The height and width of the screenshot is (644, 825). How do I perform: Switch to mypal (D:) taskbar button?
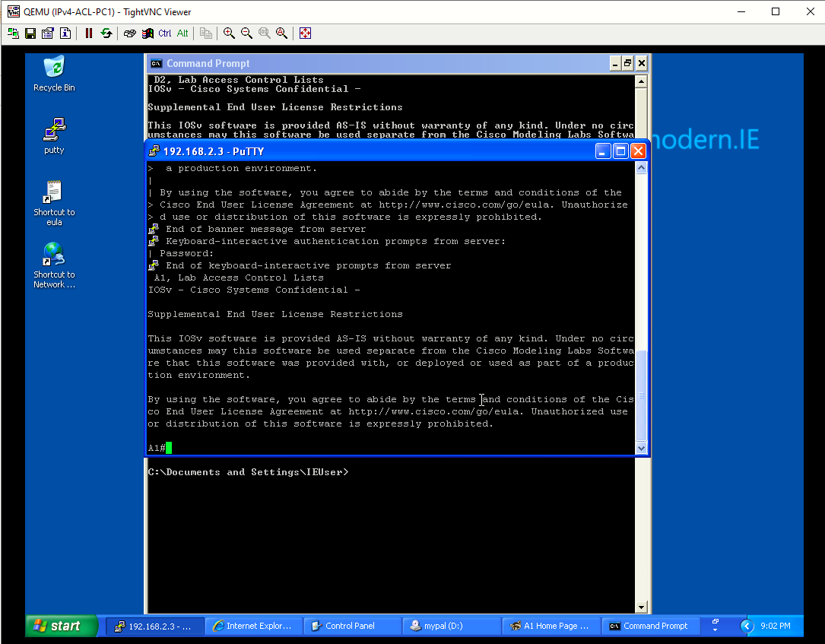(450, 626)
